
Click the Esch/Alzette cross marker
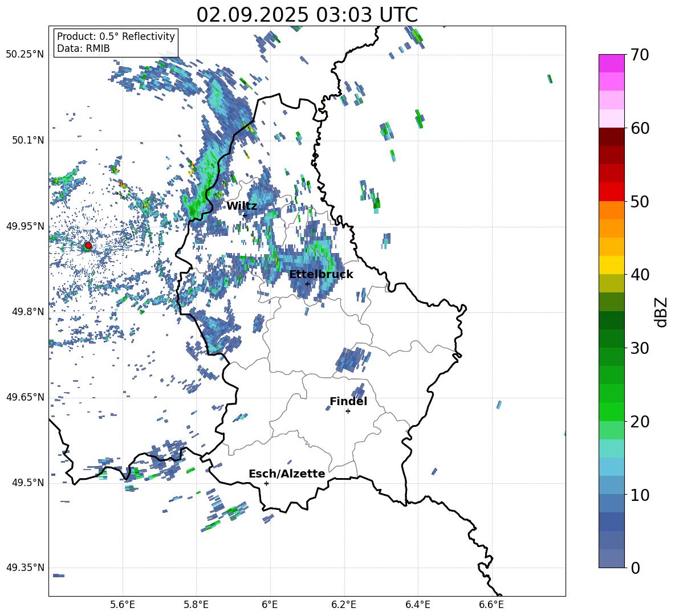tap(266, 483)
